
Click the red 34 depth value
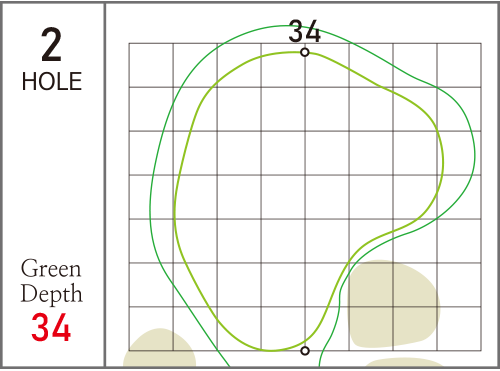pos(51,327)
